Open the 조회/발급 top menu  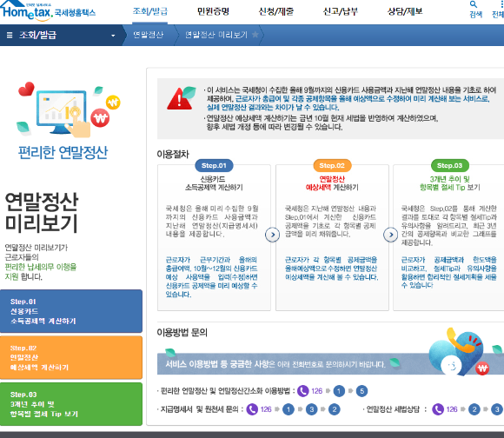pyautogui.click(x=150, y=11)
